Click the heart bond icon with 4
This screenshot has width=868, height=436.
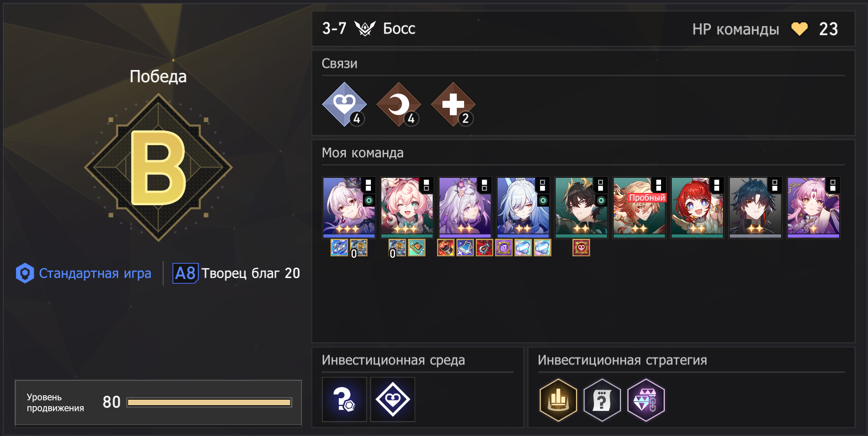(344, 105)
